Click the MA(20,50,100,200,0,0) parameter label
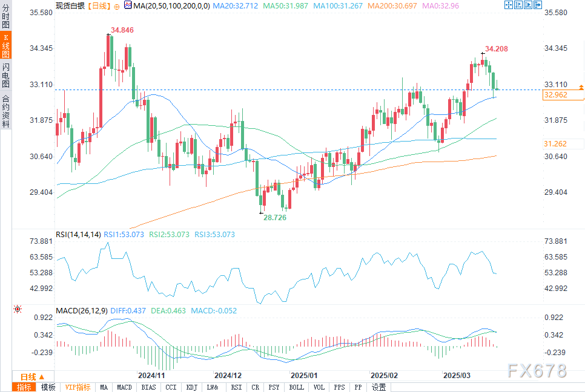585x392 pixels. [171, 6]
